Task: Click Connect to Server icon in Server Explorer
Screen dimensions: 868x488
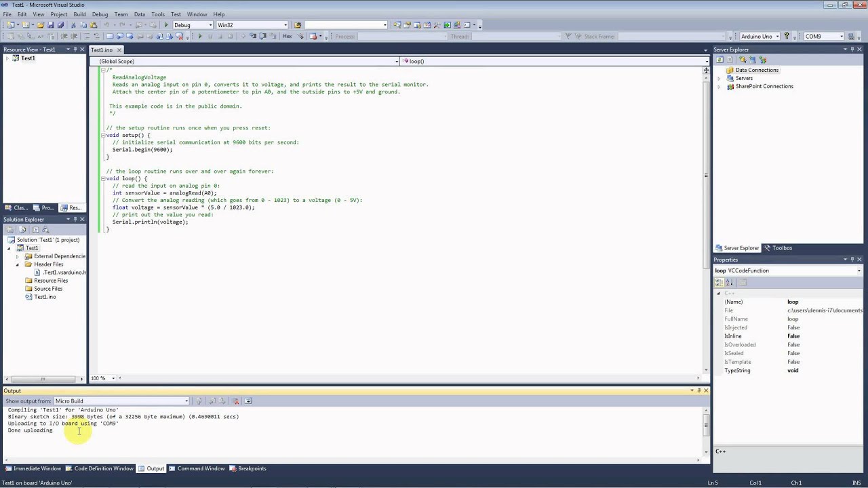Action: pyautogui.click(x=752, y=60)
